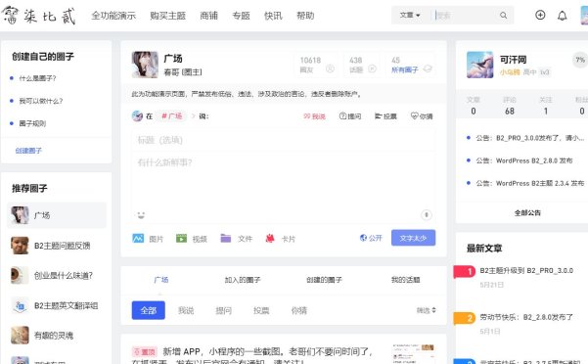Open the 公开 visibility selector
Screen dimensions: 588x364
[x=371, y=238]
